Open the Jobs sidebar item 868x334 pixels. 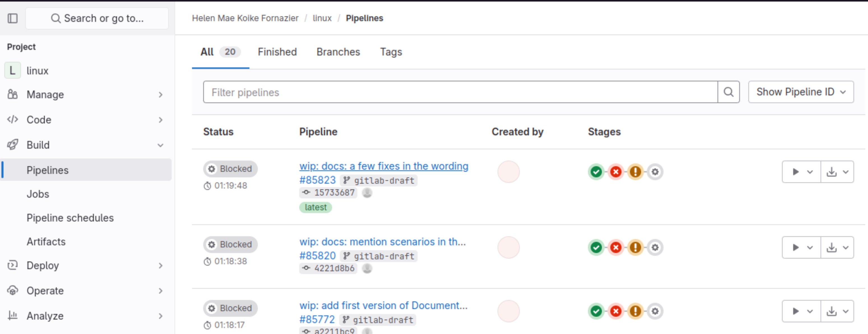point(38,194)
